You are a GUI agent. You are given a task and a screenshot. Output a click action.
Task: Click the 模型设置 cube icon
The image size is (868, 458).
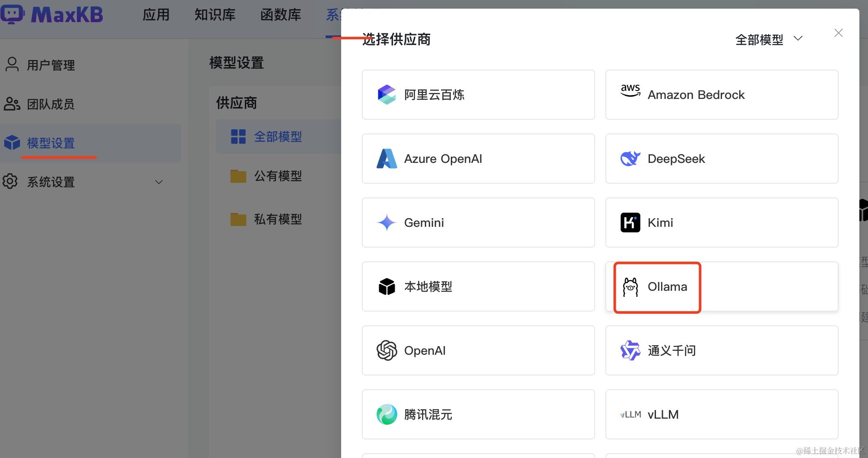(x=12, y=143)
